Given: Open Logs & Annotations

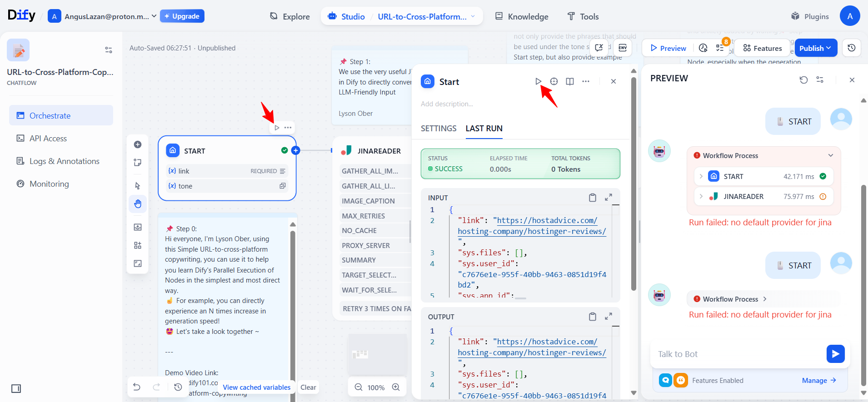Looking at the screenshot, I should tap(61, 161).
